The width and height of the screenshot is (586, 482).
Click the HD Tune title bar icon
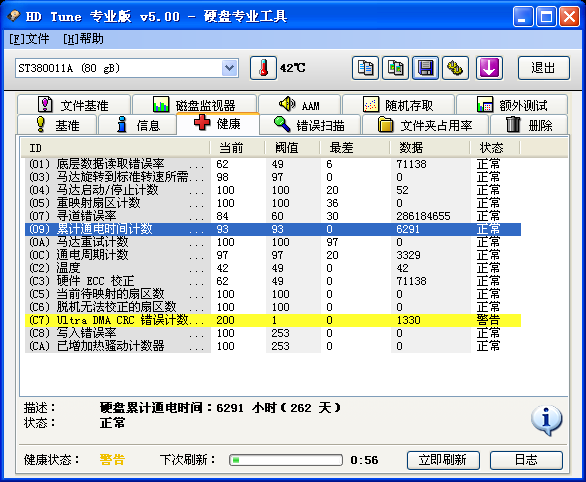point(13,16)
